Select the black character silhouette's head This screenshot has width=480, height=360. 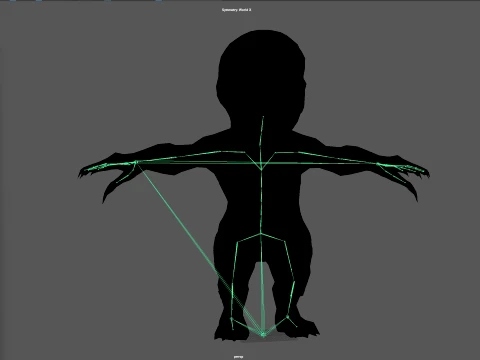[262, 81]
